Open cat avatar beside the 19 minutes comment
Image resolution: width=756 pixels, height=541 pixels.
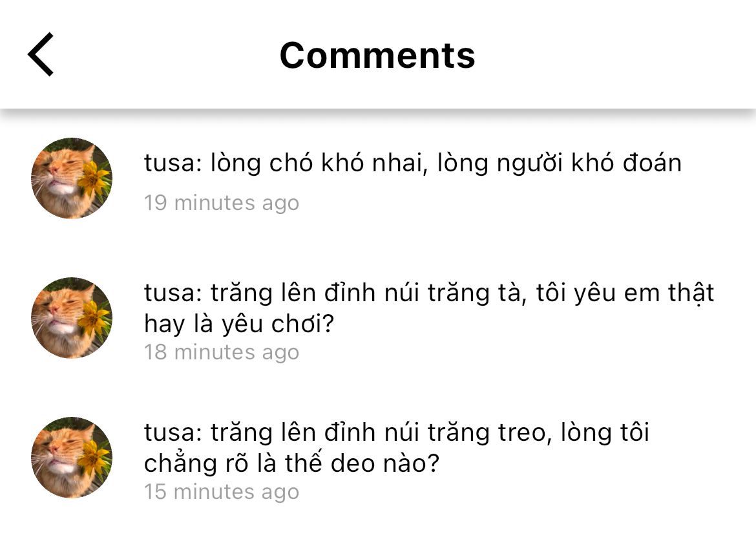pyautogui.click(x=71, y=178)
